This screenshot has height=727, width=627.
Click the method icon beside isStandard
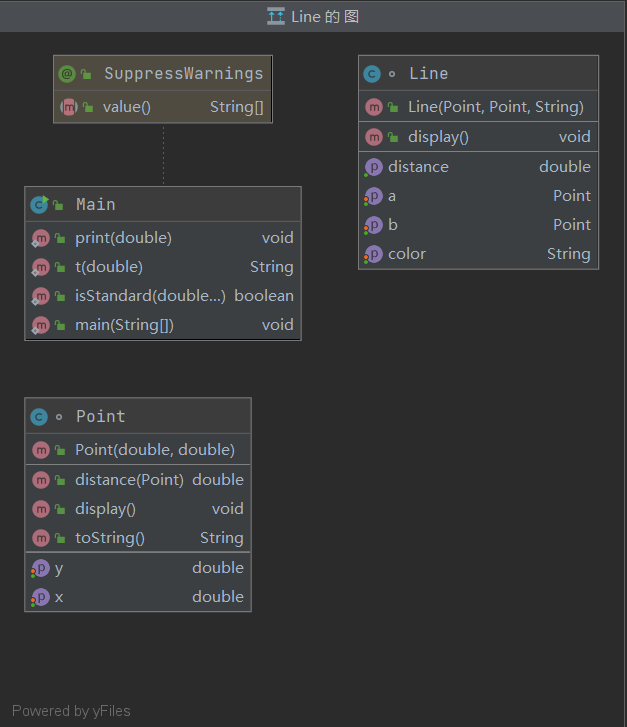click(x=41, y=296)
